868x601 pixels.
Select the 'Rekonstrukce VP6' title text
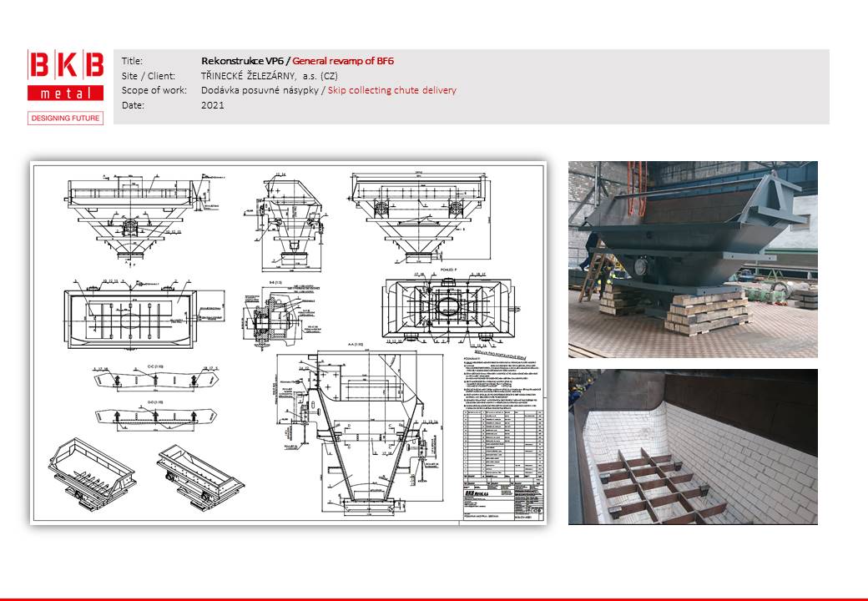pyautogui.click(x=242, y=61)
